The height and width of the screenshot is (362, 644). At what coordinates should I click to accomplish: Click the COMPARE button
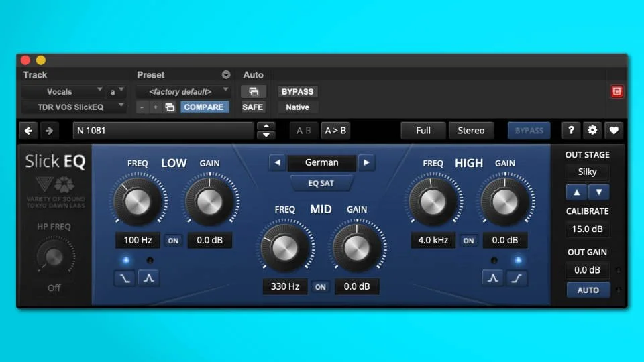204,107
